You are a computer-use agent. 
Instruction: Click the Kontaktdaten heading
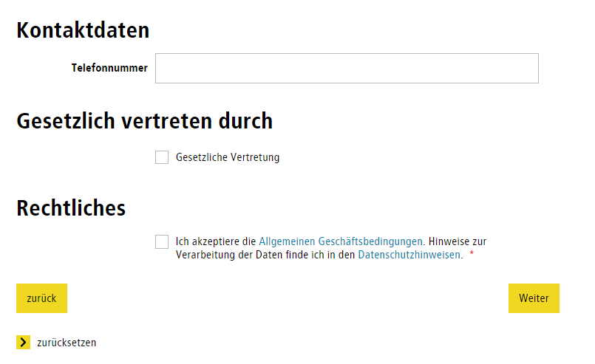(x=83, y=30)
